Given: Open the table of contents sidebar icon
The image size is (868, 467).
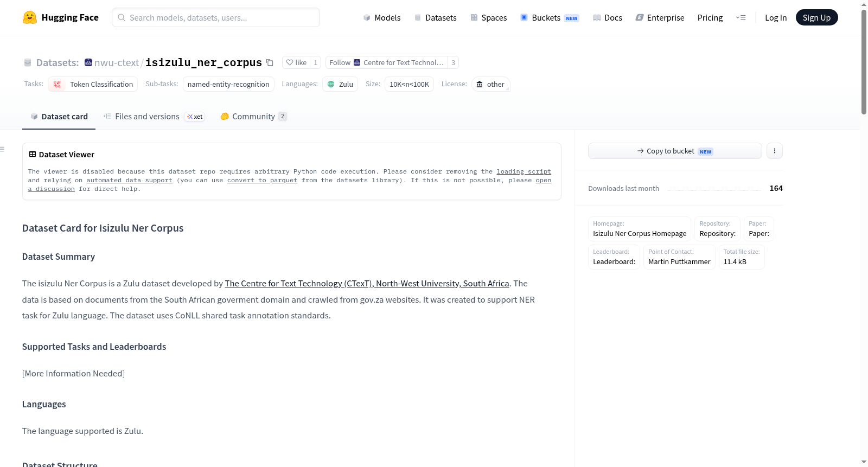Looking at the screenshot, I should 2,149.
